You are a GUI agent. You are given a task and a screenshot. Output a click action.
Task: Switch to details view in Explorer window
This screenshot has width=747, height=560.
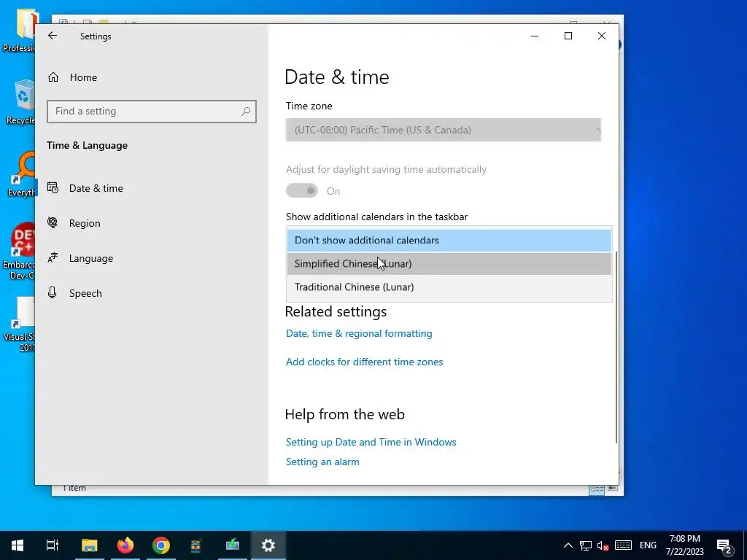tap(597, 489)
